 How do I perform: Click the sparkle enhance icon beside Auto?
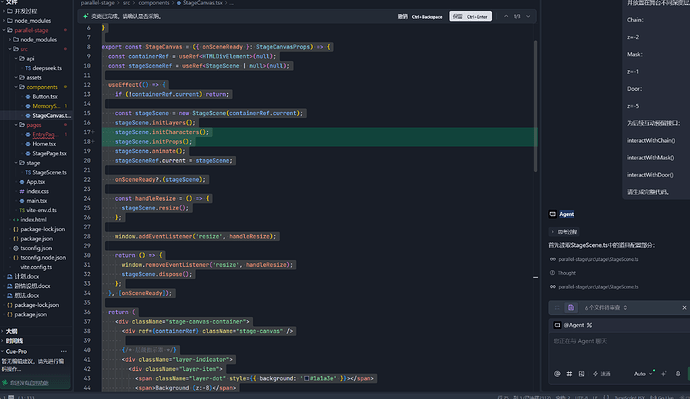coord(664,373)
